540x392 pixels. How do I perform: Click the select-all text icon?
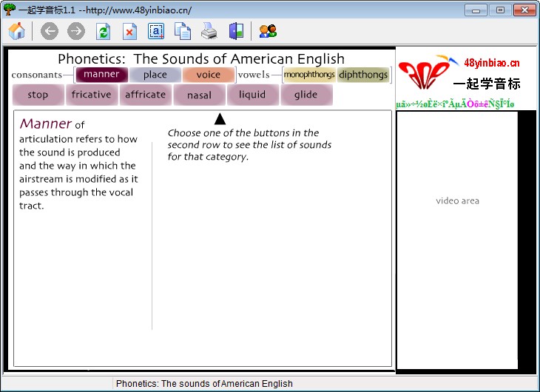(x=156, y=31)
